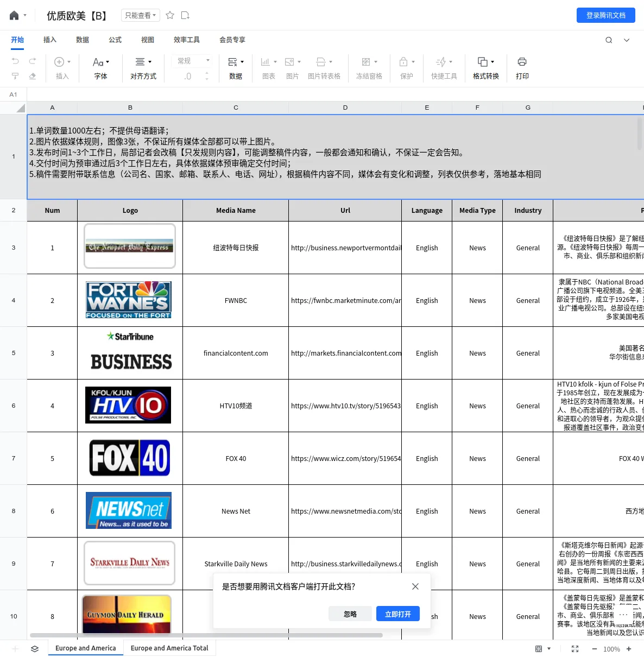Expand the alignment dropdown arrow
Viewport: 644px width, 657px height.
pos(150,62)
